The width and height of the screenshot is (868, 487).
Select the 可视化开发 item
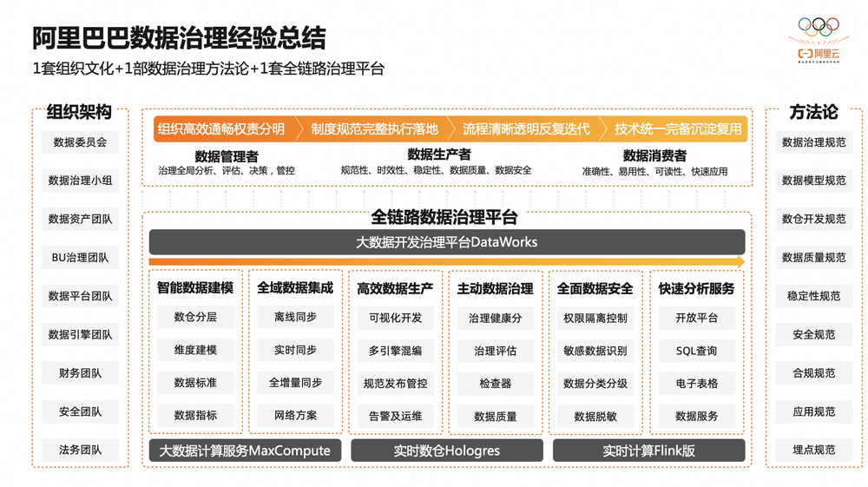pyautogui.click(x=395, y=319)
